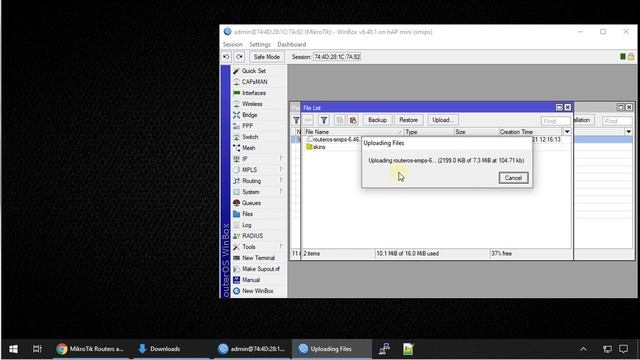Image resolution: width=640 pixels, height=360 pixels.
Task: Click the Restore button
Action: (408, 120)
